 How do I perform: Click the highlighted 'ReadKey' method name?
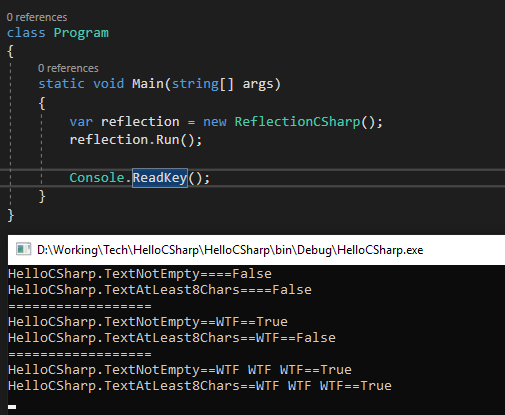pos(160,178)
